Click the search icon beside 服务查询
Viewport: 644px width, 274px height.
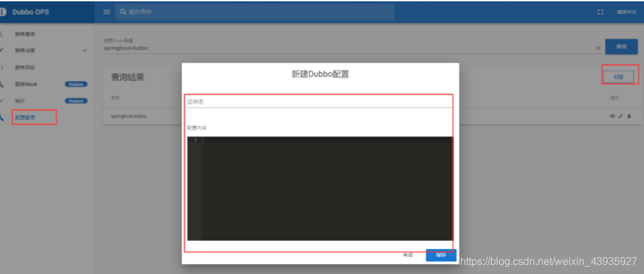coord(2,34)
